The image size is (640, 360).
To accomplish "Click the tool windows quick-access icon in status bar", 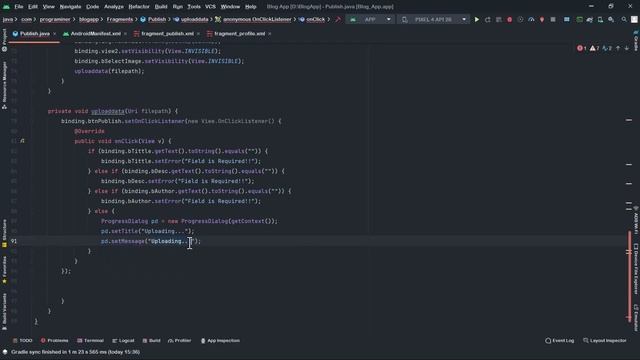I will 4,352.
